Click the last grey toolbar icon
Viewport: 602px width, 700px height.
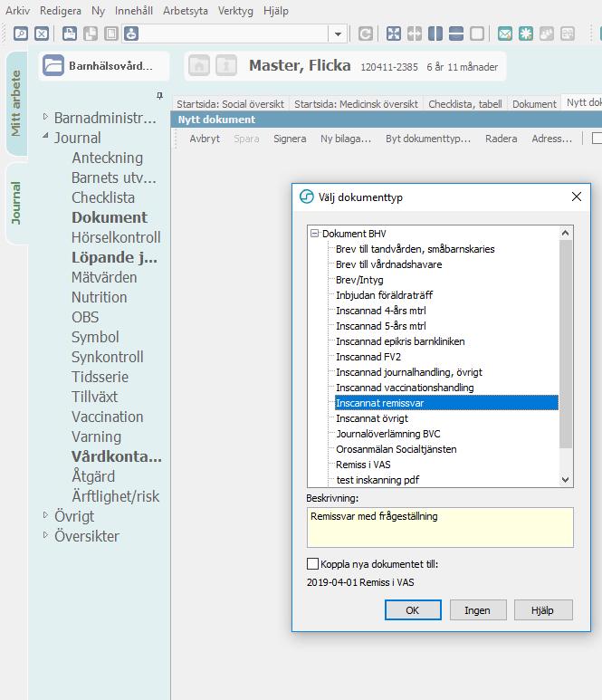tap(568, 34)
